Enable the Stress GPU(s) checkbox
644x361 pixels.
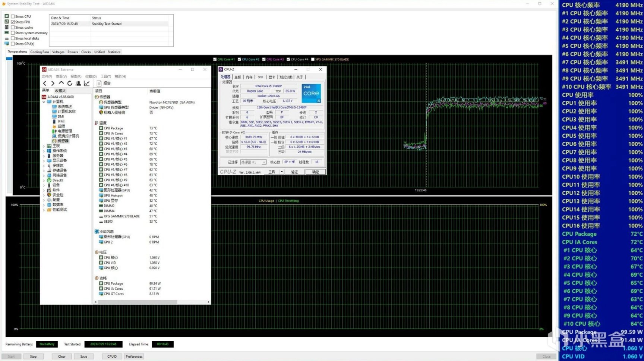point(13,44)
